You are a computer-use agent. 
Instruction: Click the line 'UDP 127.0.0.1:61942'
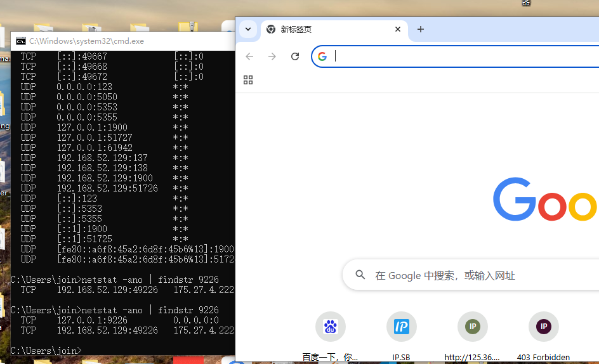coord(104,148)
